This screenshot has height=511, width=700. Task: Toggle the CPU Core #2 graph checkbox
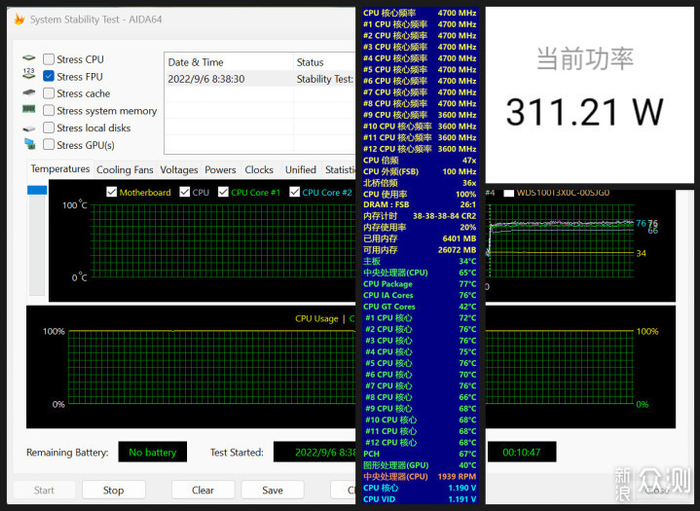tap(294, 192)
